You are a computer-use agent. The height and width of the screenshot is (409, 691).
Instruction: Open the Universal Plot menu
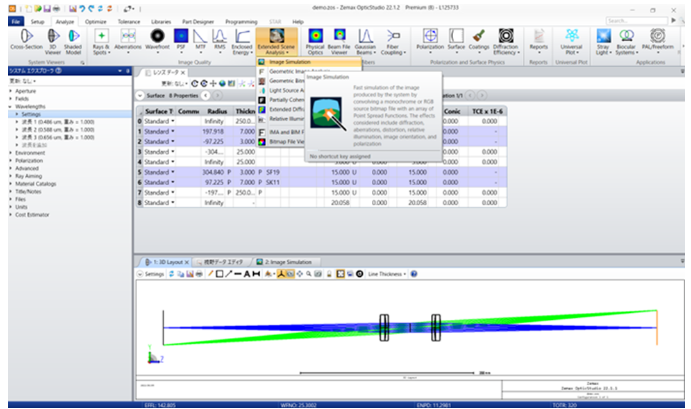point(572,41)
